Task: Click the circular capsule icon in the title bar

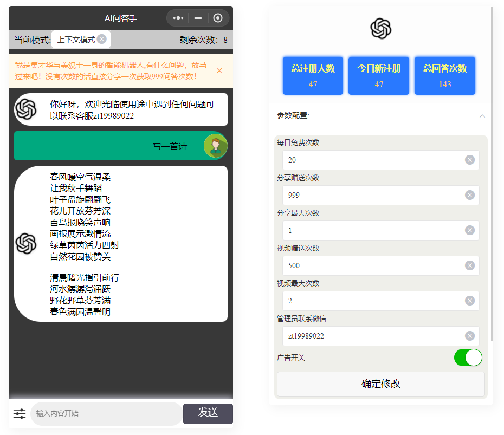Action: click(x=218, y=17)
